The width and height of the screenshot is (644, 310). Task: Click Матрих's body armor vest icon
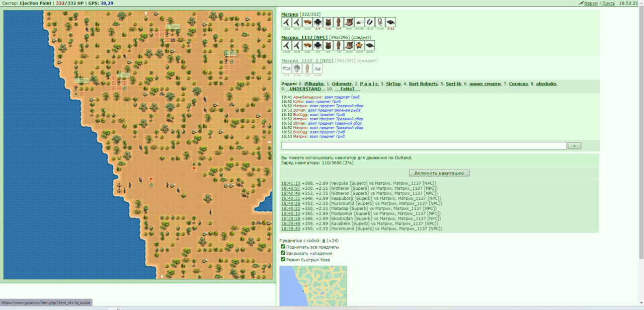(328, 22)
